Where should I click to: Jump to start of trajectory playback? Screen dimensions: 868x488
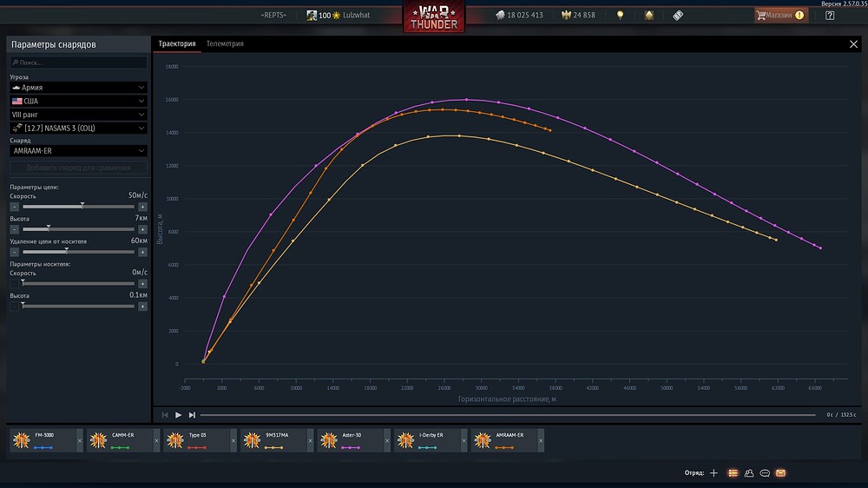[164, 415]
